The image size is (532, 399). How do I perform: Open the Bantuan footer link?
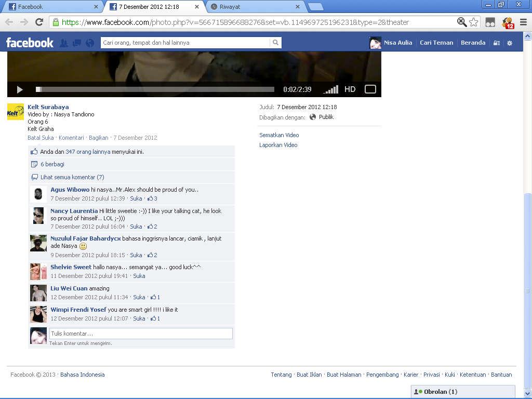(501, 375)
